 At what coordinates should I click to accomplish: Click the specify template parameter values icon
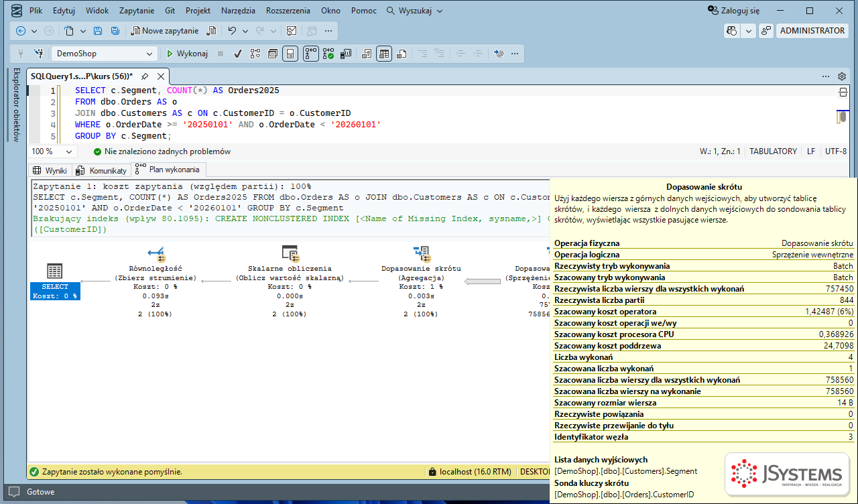click(x=498, y=54)
